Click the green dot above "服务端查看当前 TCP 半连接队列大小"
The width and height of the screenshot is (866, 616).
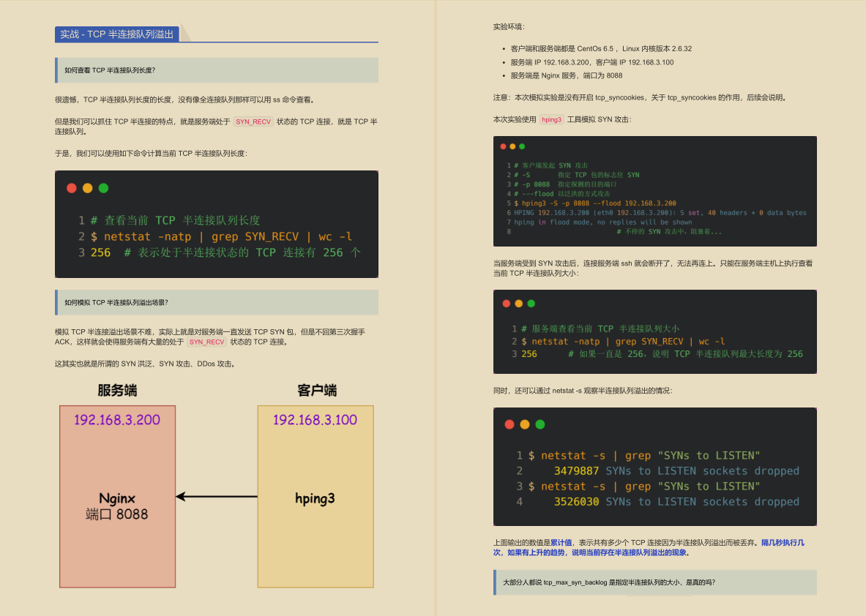(x=531, y=304)
